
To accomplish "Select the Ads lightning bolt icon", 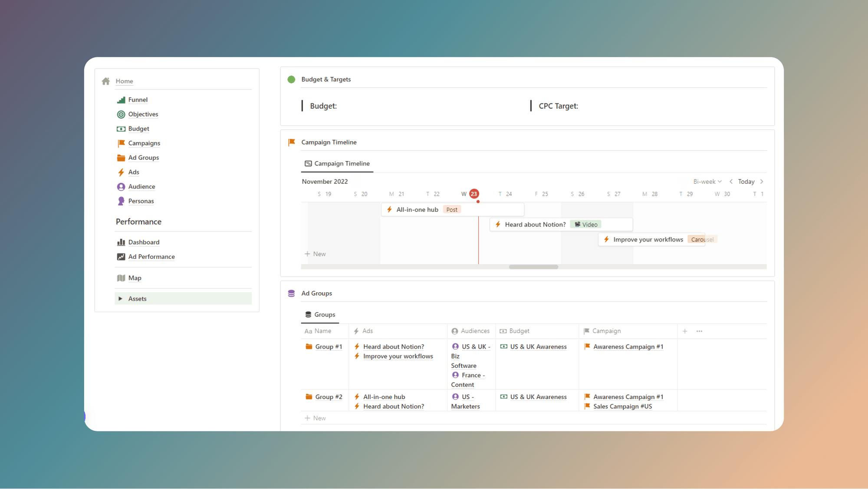I will (x=121, y=172).
